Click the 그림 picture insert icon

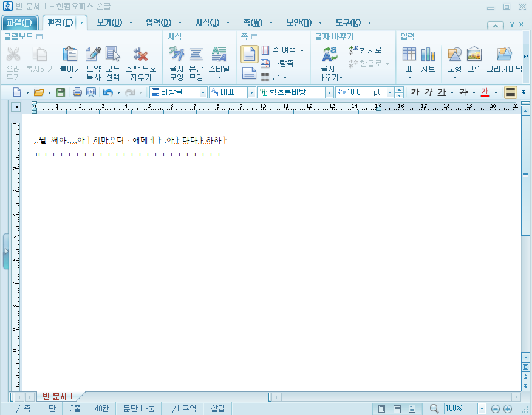[474, 54]
